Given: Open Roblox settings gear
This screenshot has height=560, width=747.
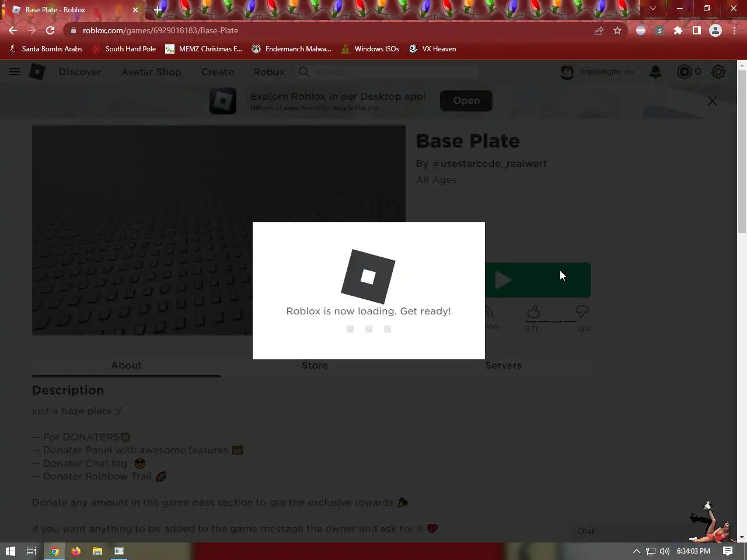Looking at the screenshot, I should point(718,72).
